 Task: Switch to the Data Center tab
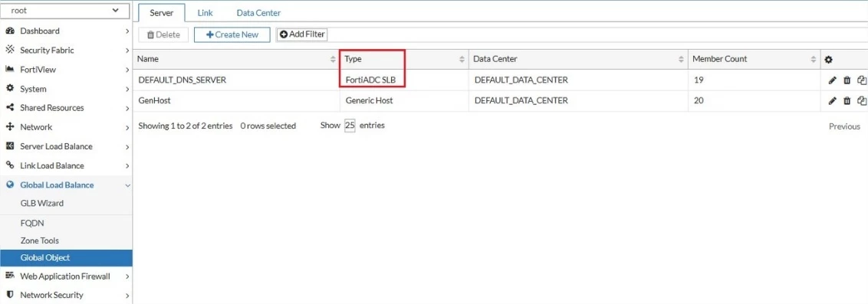point(258,12)
